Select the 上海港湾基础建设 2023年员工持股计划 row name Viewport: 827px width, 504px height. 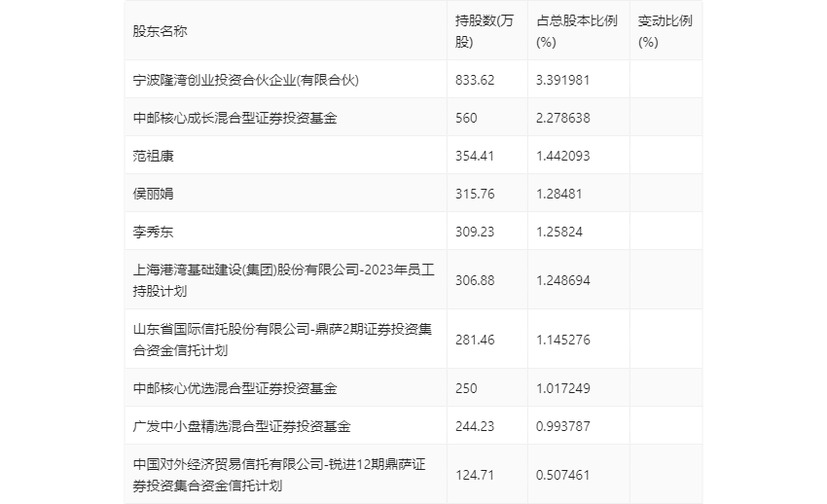[284, 280]
